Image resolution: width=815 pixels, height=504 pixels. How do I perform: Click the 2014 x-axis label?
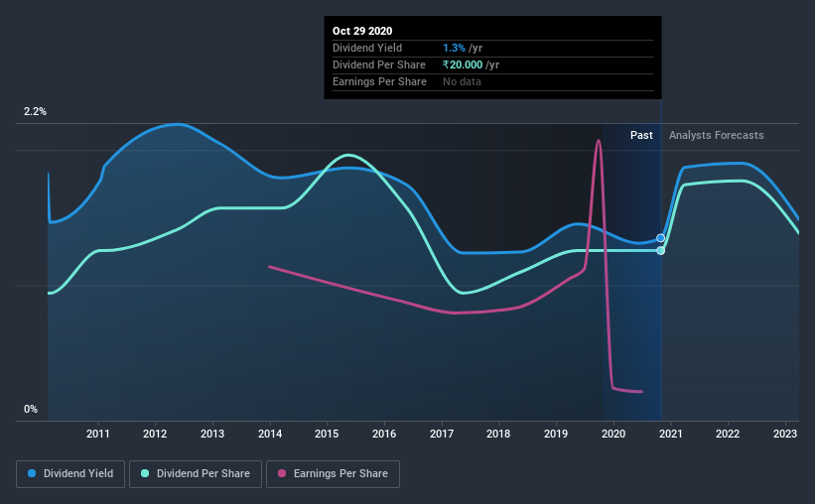tap(270, 434)
